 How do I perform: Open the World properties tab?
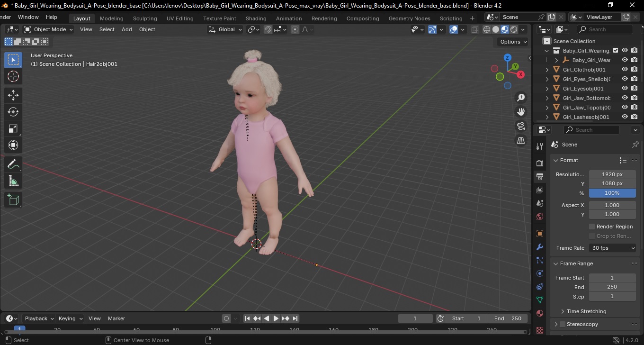(540, 217)
